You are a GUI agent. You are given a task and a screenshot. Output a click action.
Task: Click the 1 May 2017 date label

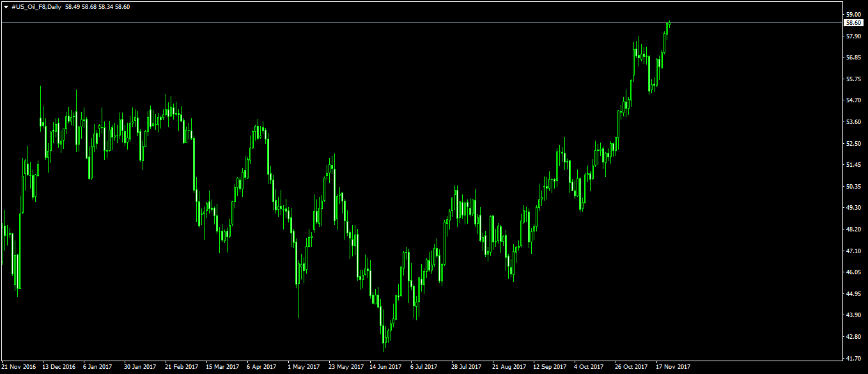pos(304,367)
